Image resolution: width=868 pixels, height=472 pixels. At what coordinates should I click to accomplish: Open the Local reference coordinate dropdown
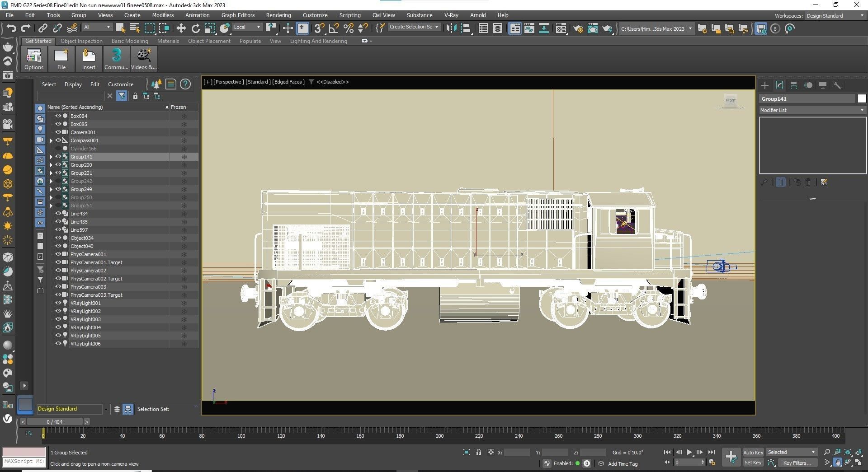click(x=247, y=27)
